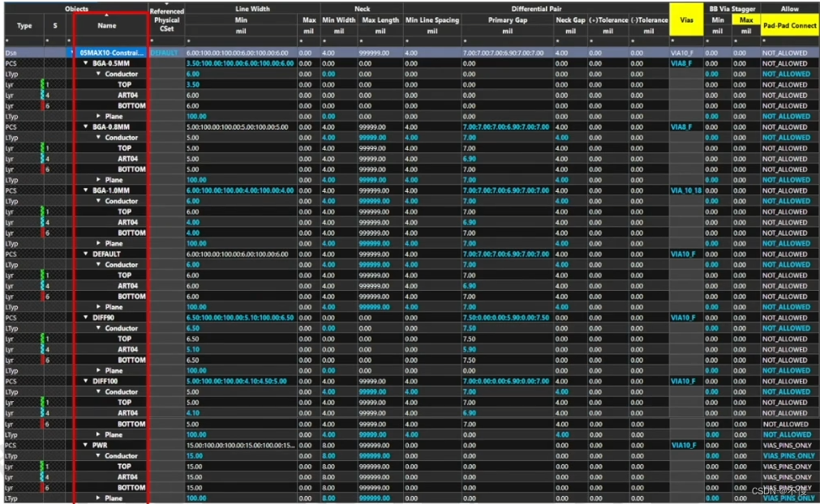Click 4.10 line width in DIFF100 ART04 row
This screenshot has height=504, width=820.
[193, 413]
